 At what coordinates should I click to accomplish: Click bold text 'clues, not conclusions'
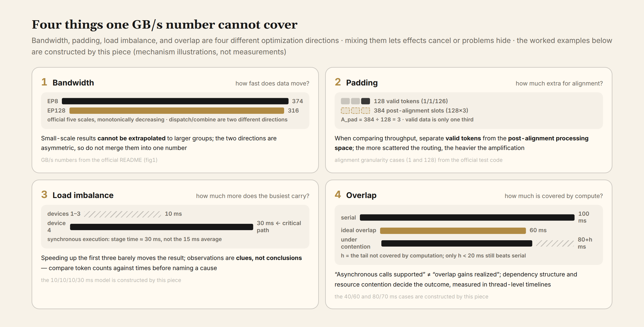pyautogui.click(x=269, y=258)
